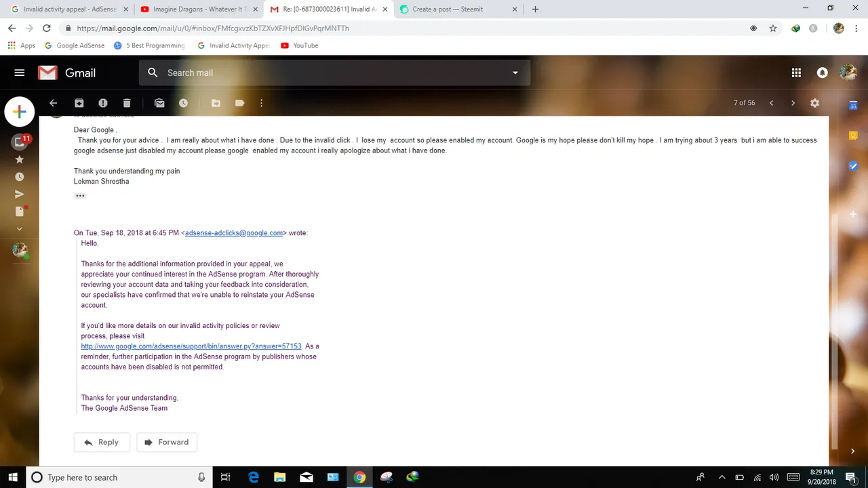Open the AdSense support answer link
This screenshot has height=488, width=868.
(x=191, y=346)
